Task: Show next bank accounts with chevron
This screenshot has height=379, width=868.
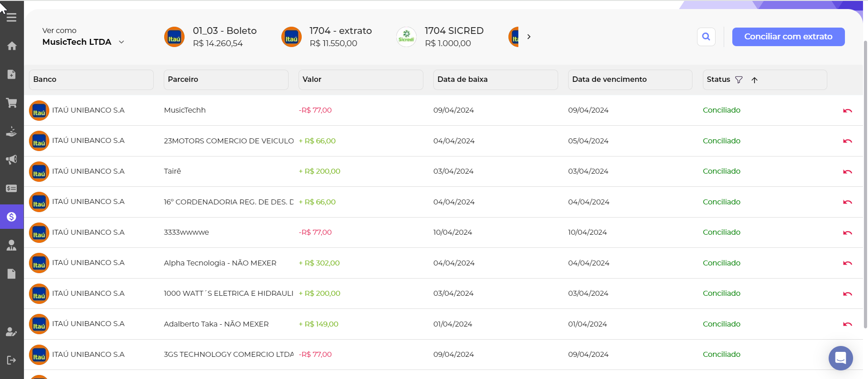Action: (x=529, y=37)
